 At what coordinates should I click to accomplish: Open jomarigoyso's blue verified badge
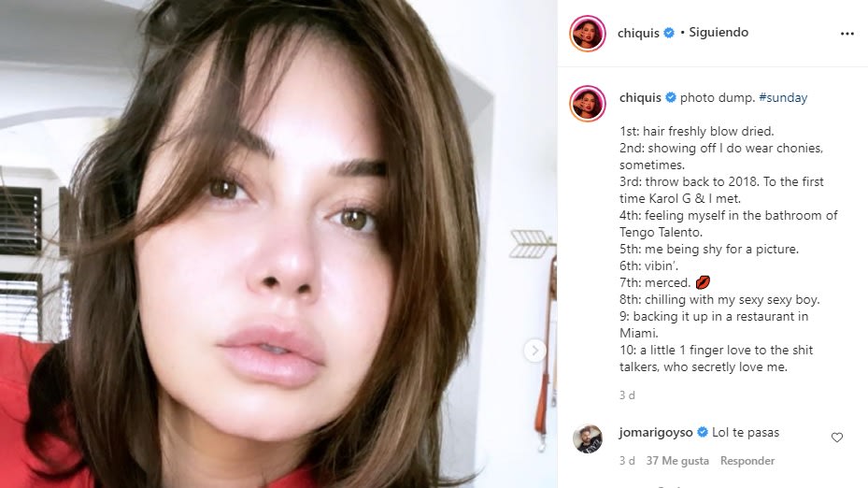(x=703, y=432)
